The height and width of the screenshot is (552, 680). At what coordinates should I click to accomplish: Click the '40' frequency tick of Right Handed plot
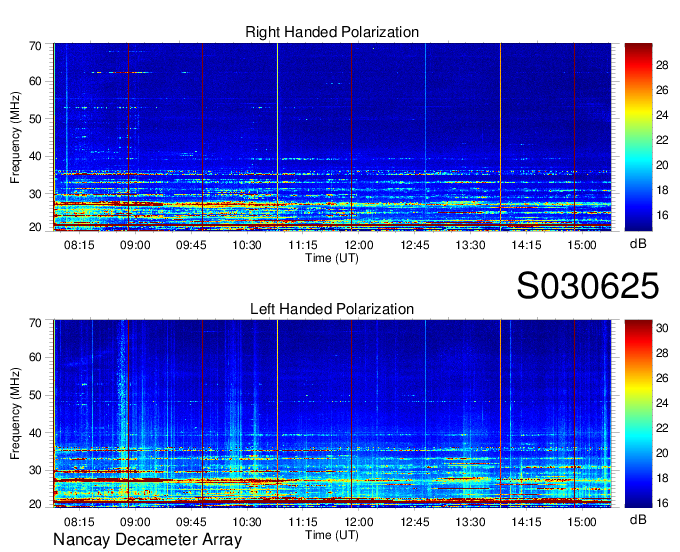35,156
